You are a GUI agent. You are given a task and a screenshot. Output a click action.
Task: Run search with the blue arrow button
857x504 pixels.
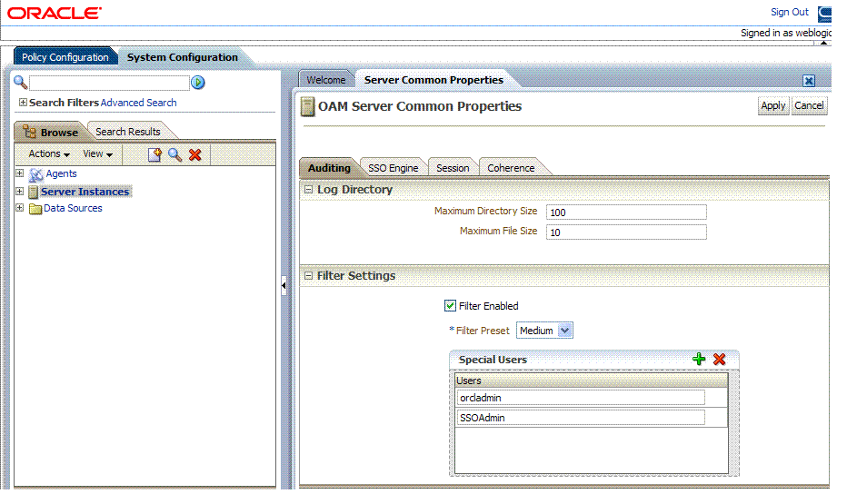tap(198, 83)
